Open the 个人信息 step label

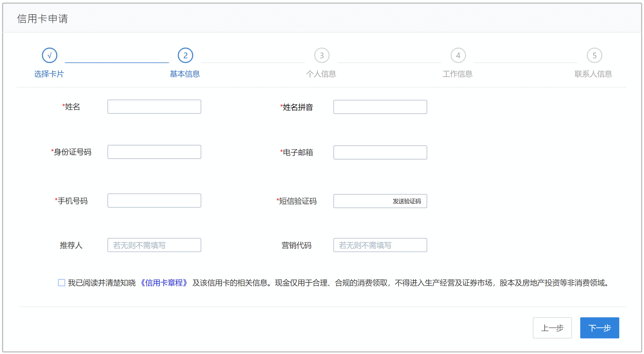click(x=321, y=74)
